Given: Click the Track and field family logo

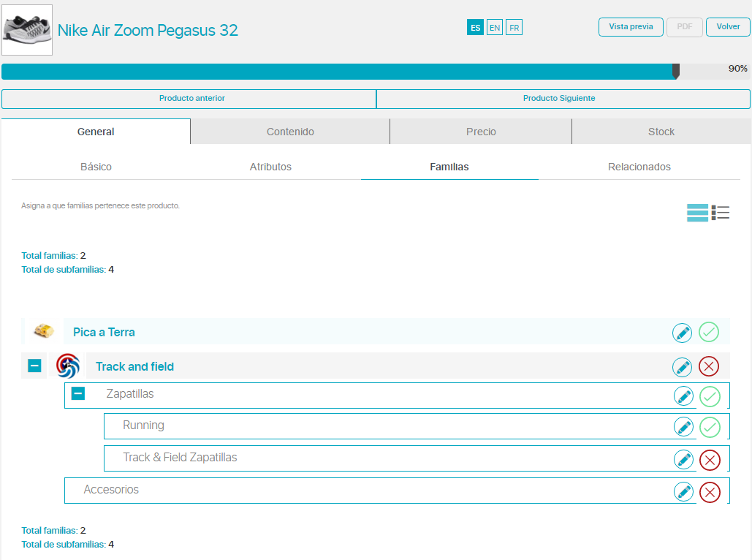Looking at the screenshot, I should 68,366.
